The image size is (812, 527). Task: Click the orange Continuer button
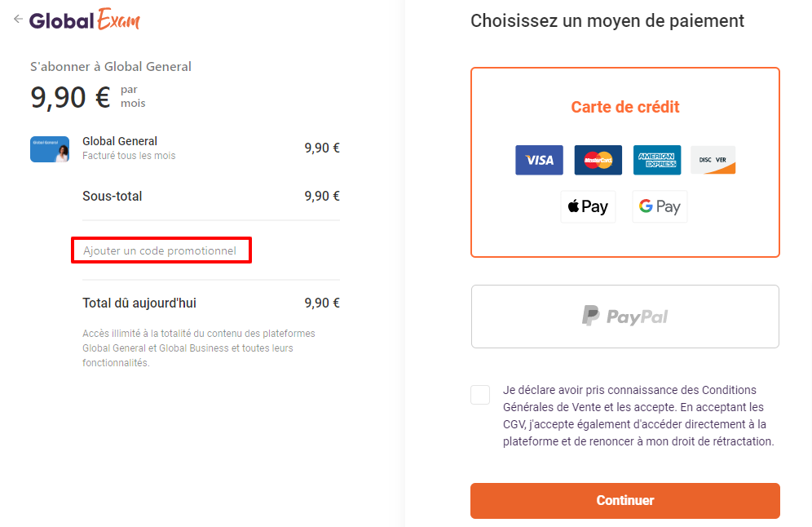coord(625,501)
